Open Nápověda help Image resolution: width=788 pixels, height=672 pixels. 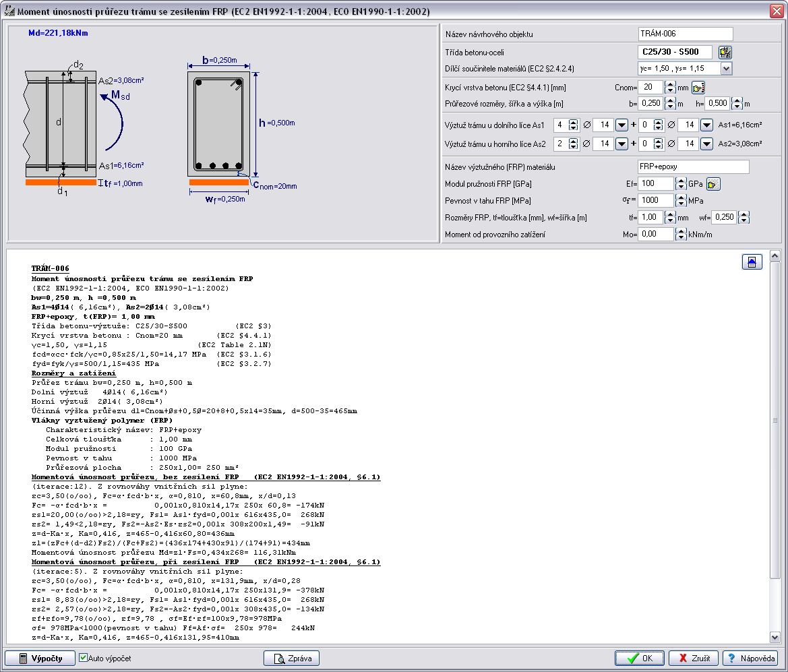(750, 658)
